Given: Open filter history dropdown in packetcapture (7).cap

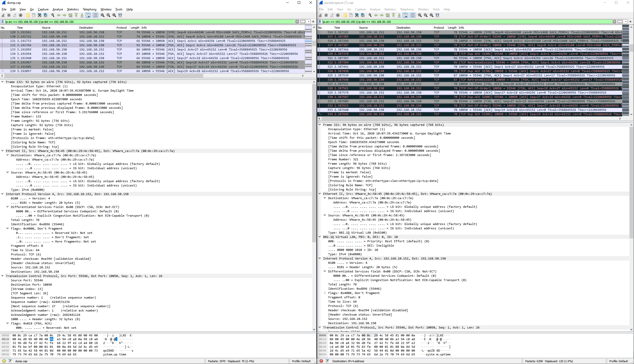Looking at the screenshot, I should tap(626, 22).
